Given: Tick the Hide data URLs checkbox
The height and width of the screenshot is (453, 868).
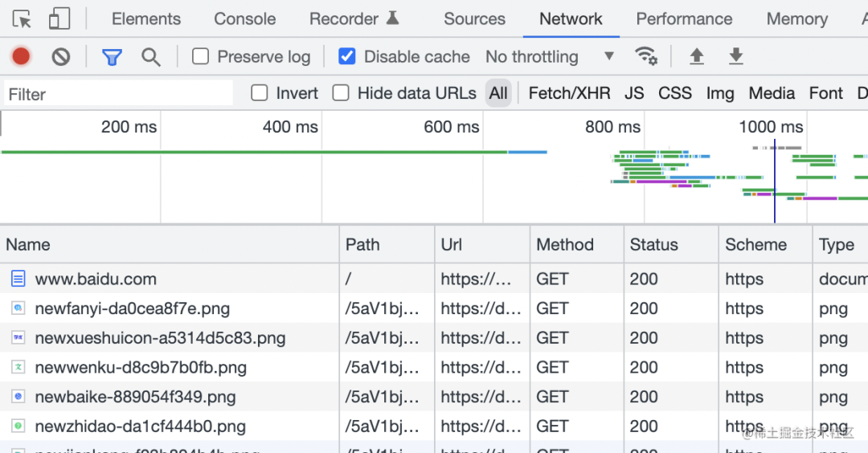Looking at the screenshot, I should pyautogui.click(x=341, y=93).
